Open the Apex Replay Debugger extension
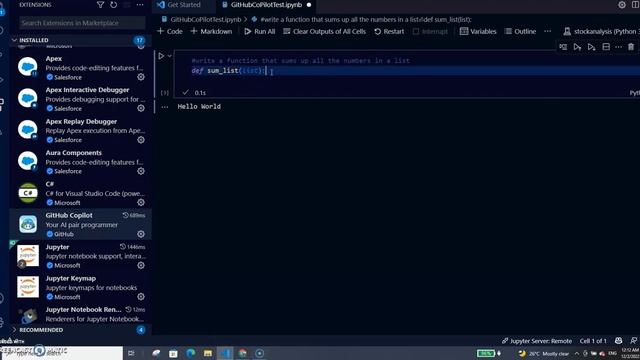The image size is (640, 360). pyautogui.click(x=81, y=130)
